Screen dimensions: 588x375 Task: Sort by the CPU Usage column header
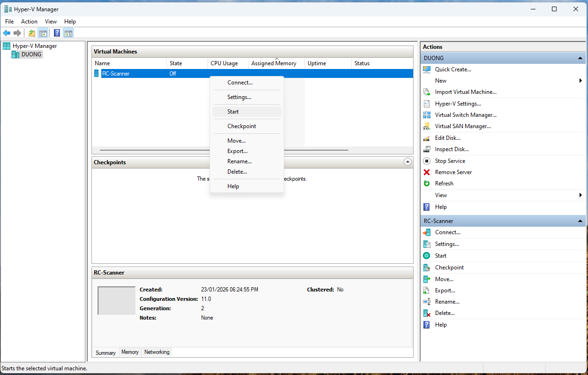tap(228, 63)
